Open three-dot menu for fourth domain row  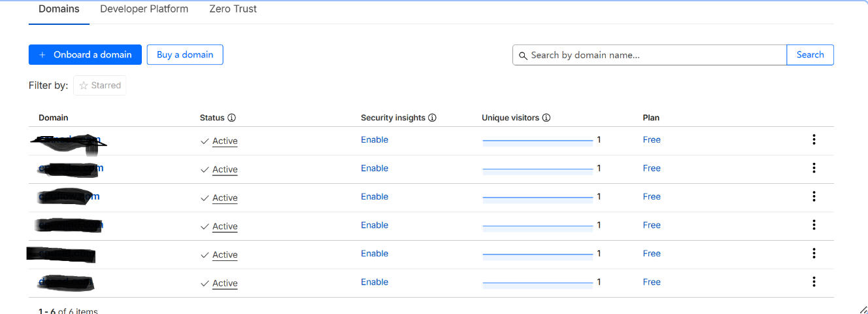[x=814, y=225]
